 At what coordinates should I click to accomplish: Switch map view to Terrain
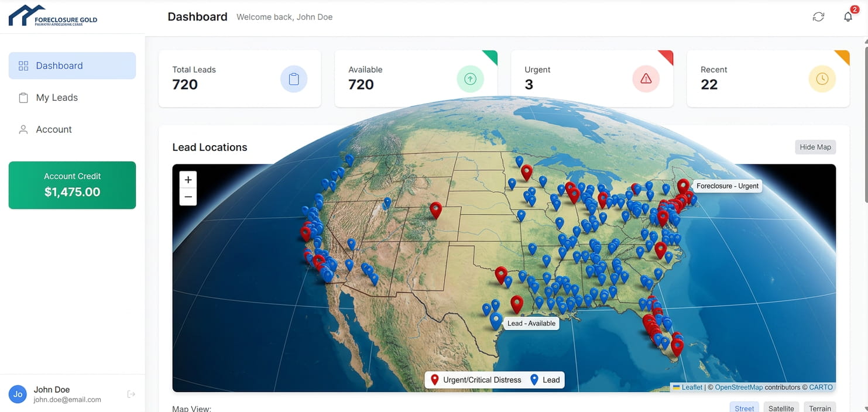point(820,408)
